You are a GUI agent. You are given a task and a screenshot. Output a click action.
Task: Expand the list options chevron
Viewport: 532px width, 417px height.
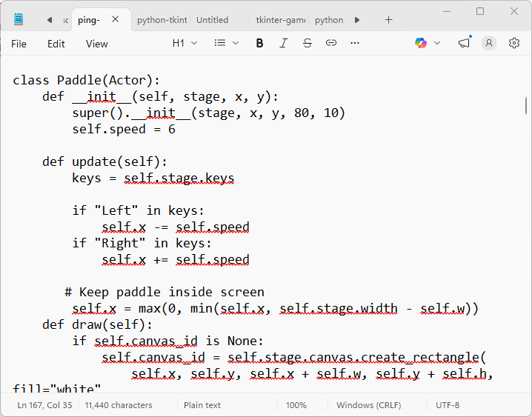point(236,43)
